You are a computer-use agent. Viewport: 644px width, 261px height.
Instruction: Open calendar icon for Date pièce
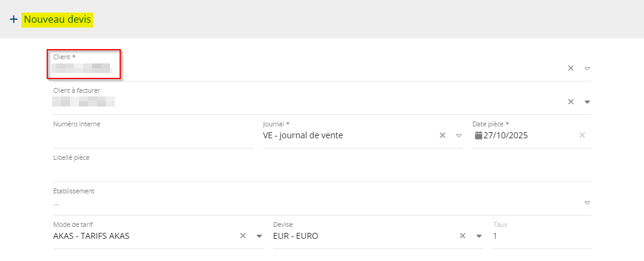coord(478,135)
